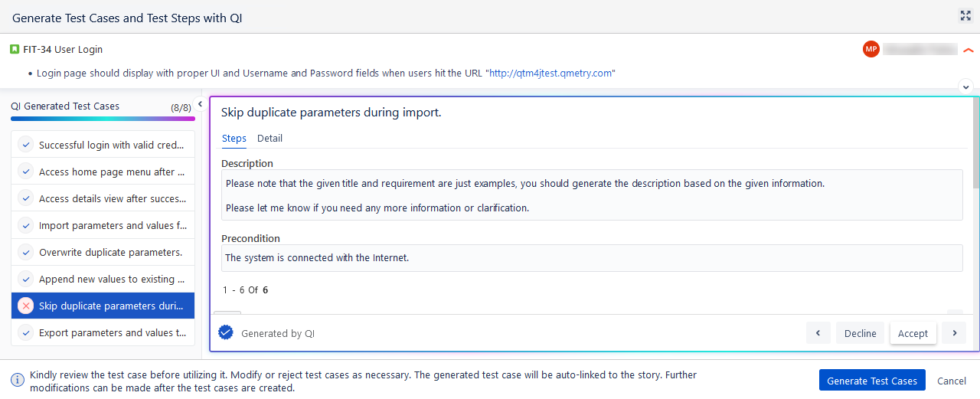980x399 pixels.
Task: Select the Steps tab
Action: click(234, 139)
